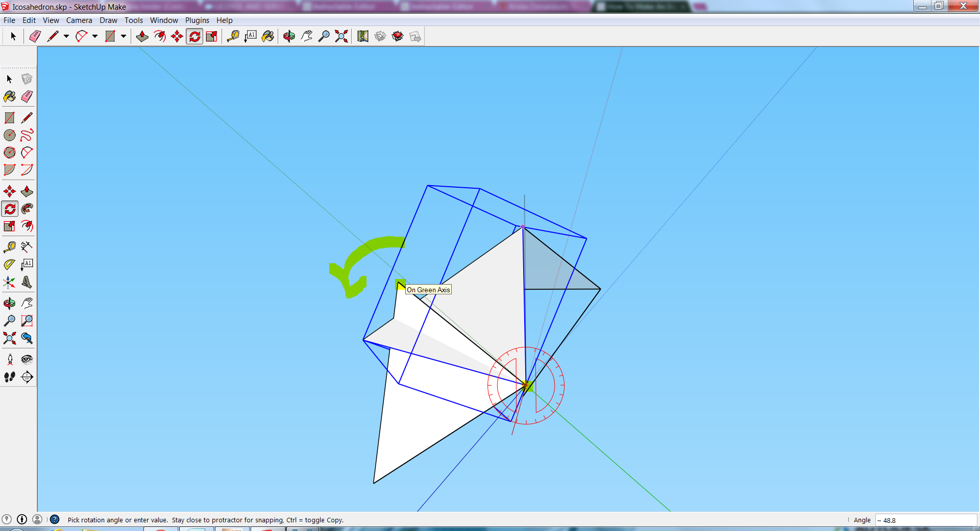Screen dimensions: 980x531
Task: Open the View menu
Action: pyautogui.click(x=51, y=20)
